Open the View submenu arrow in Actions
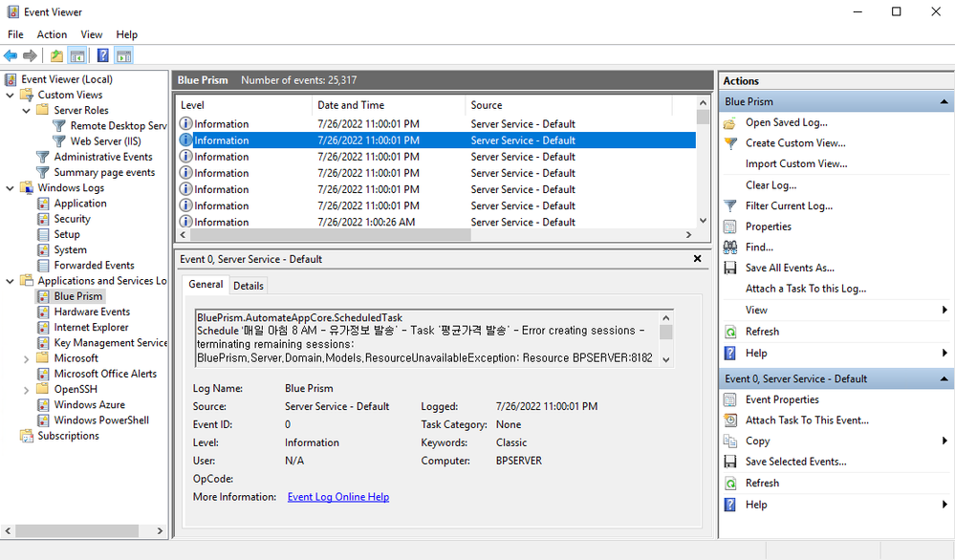 click(x=944, y=310)
